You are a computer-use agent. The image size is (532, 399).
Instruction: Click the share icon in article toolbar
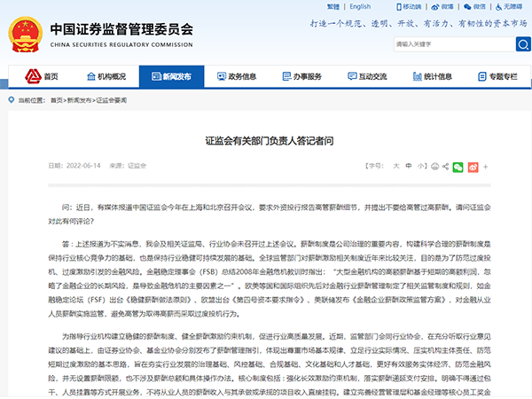pyautogui.click(x=447, y=166)
